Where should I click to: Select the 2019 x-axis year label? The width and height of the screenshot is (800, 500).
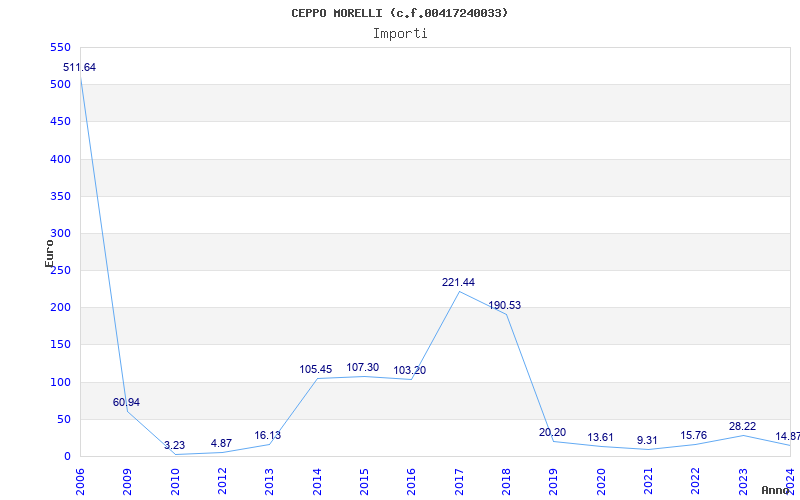(x=554, y=482)
